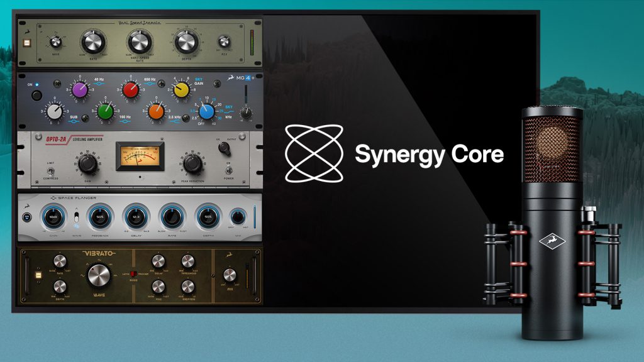The height and width of the screenshot is (362, 644).
Task: Click the Space Flanger on button
Action: (27, 217)
